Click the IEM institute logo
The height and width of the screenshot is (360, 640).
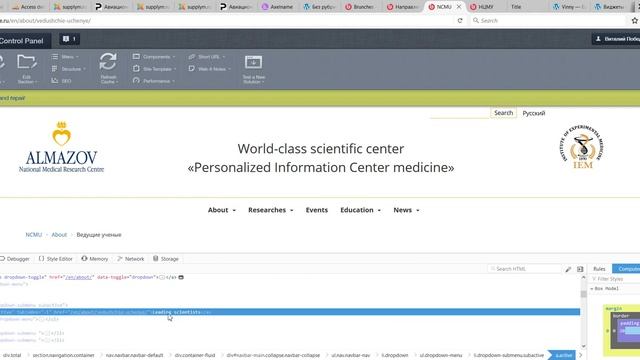click(x=582, y=147)
